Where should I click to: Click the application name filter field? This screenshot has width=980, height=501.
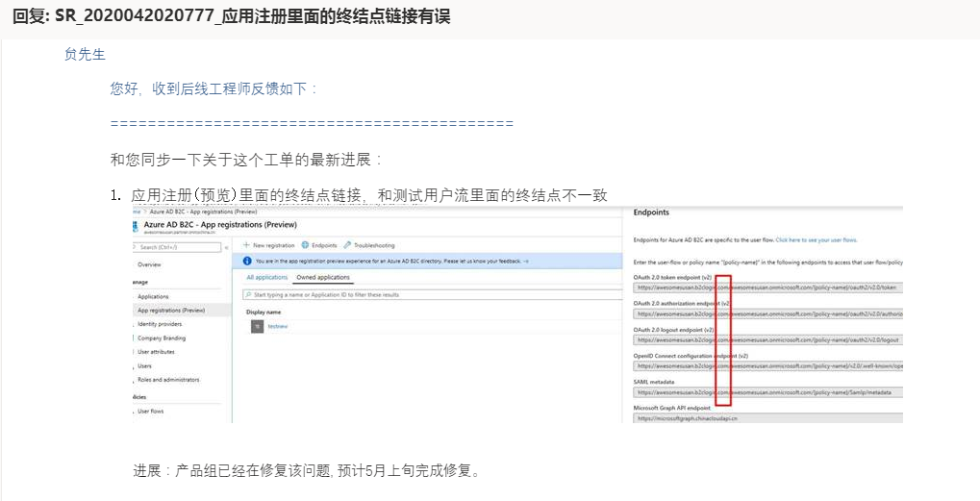click(x=433, y=295)
